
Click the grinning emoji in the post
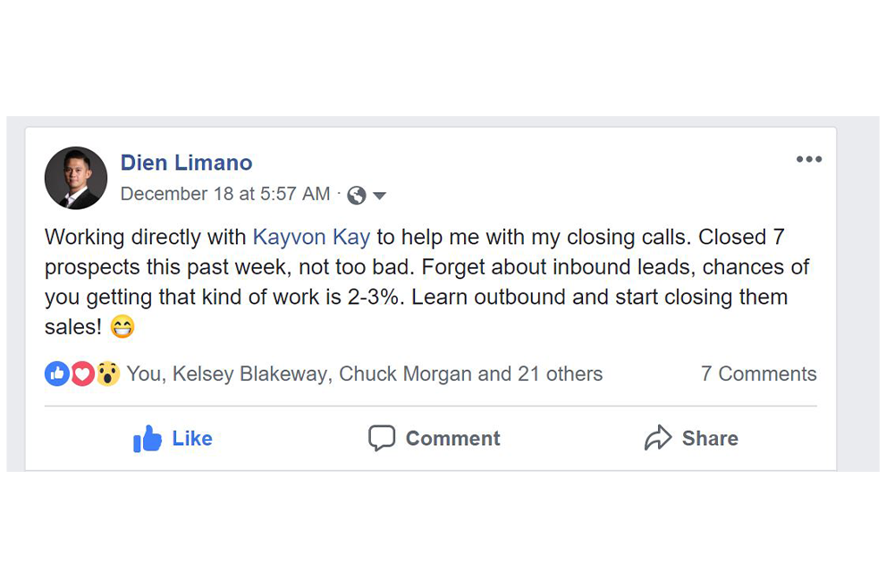pyautogui.click(x=122, y=328)
